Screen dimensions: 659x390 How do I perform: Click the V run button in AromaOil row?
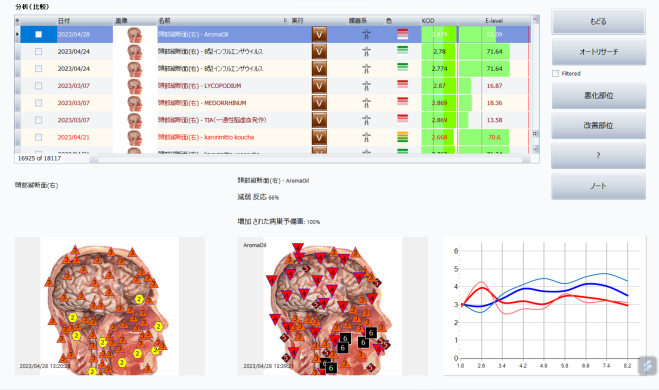point(319,34)
